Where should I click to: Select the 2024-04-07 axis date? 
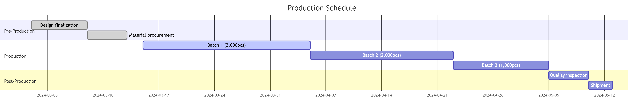pyautogui.click(x=326, y=95)
